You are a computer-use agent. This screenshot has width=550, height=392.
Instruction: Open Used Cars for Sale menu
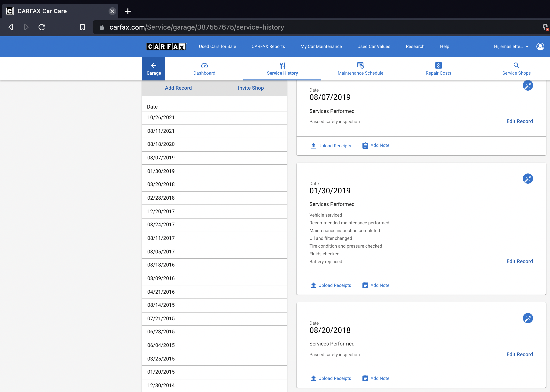pyautogui.click(x=217, y=47)
